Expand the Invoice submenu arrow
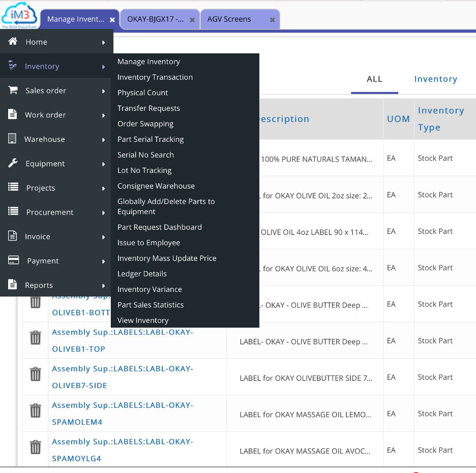The height and width of the screenshot is (473, 476). coord(104,237)
